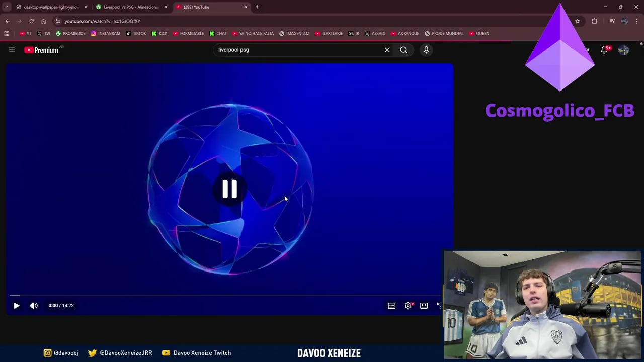The width and height of the screenshot is (644, 362).
Task: Bookmark this page with star icon
Action: tap(578, 21)
